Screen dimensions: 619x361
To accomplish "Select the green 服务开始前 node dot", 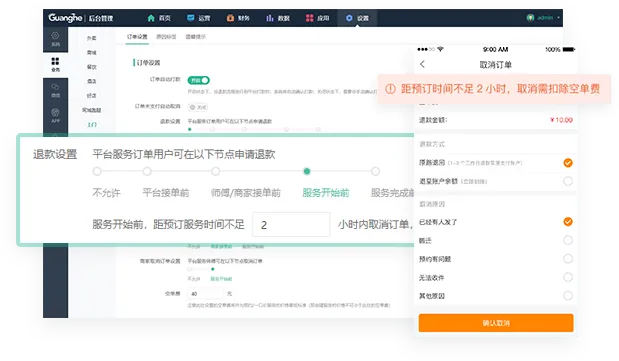I will [x=307, y=171].
